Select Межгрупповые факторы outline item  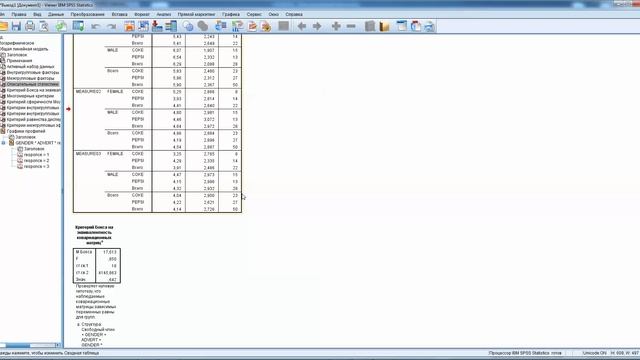point(30,78)
